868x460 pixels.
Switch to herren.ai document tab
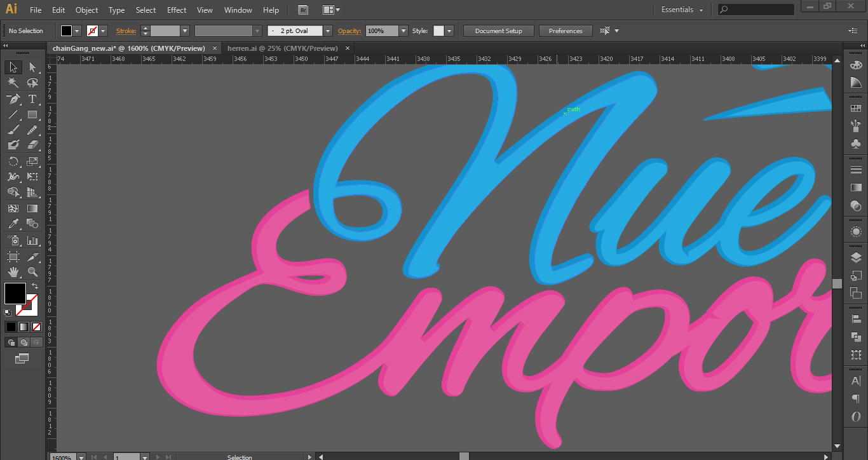[x=282, y=48]
